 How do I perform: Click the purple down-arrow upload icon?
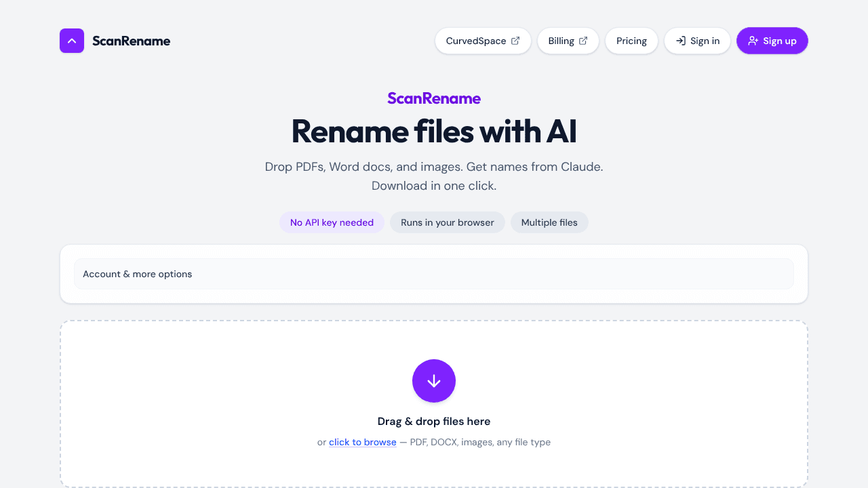click(x=434, y=381)
